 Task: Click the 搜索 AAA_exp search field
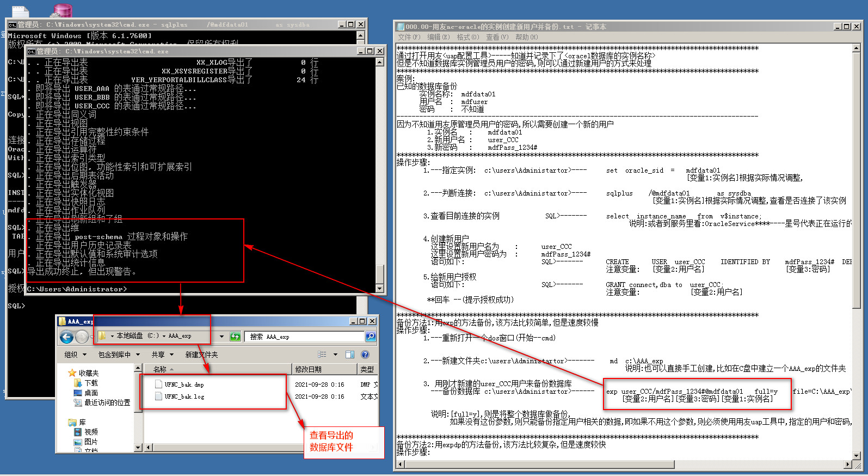(x=305, y=337)
